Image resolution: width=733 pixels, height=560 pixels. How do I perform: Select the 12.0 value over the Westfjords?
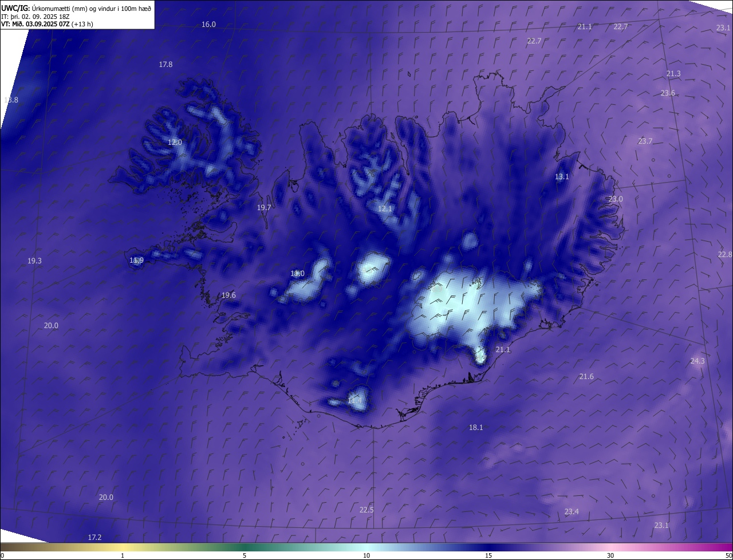coord(175,142)
